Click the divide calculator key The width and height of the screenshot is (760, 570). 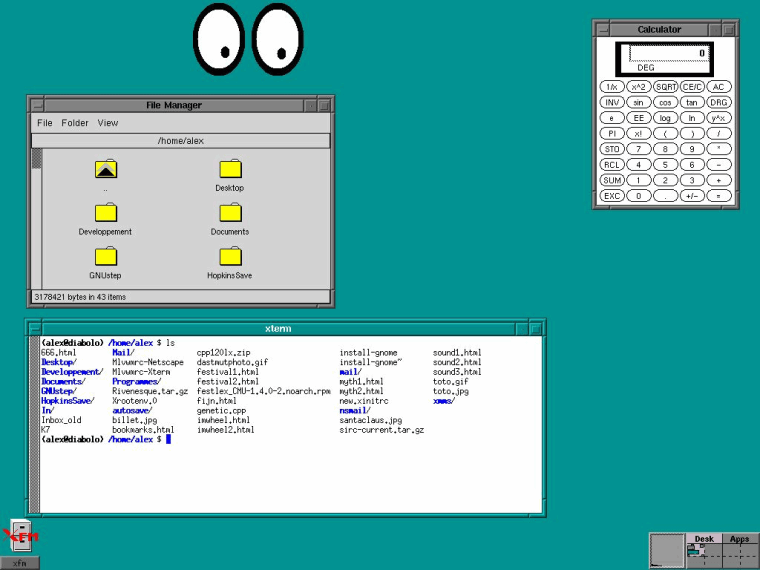pyautogui.click(x=718, y=133)
